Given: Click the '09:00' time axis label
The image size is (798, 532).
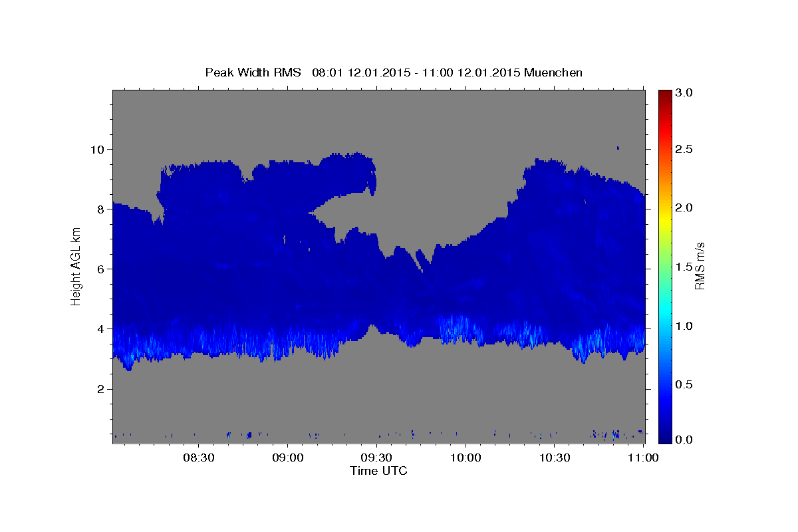Looking at the screenshot, I should 288,458.
